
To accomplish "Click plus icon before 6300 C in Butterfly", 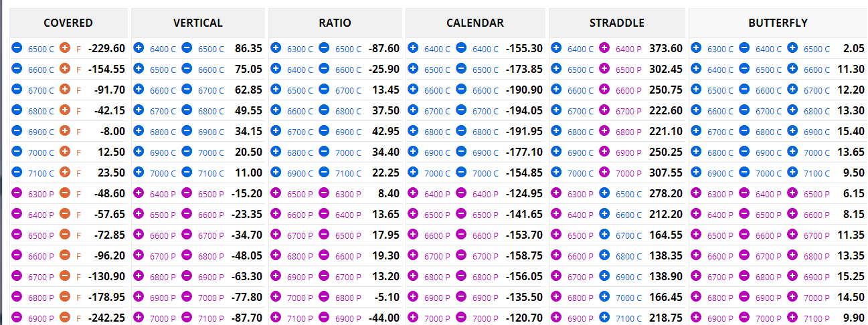I will pyautogui.click(x=696, y=48).
